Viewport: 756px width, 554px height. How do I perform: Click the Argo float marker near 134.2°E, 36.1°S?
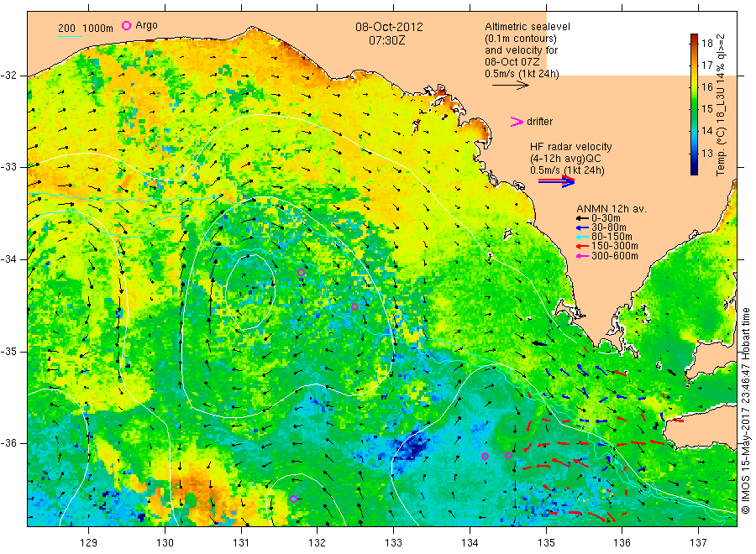(x=485, y=456)
